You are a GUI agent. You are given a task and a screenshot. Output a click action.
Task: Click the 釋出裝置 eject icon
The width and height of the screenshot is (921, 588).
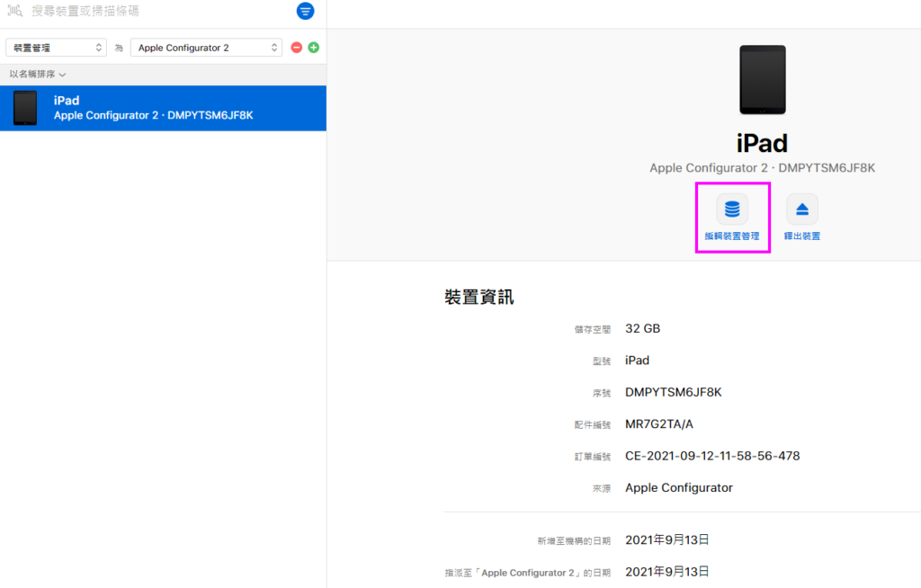click(802, 209)
